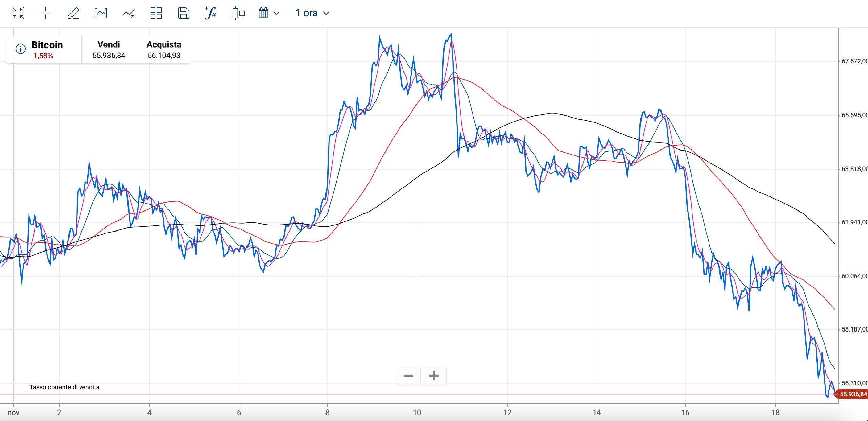The height and width of the screenshot is (421, 868).
Task: Click the Bitcoin instrument name
Action: click(47, 45)
